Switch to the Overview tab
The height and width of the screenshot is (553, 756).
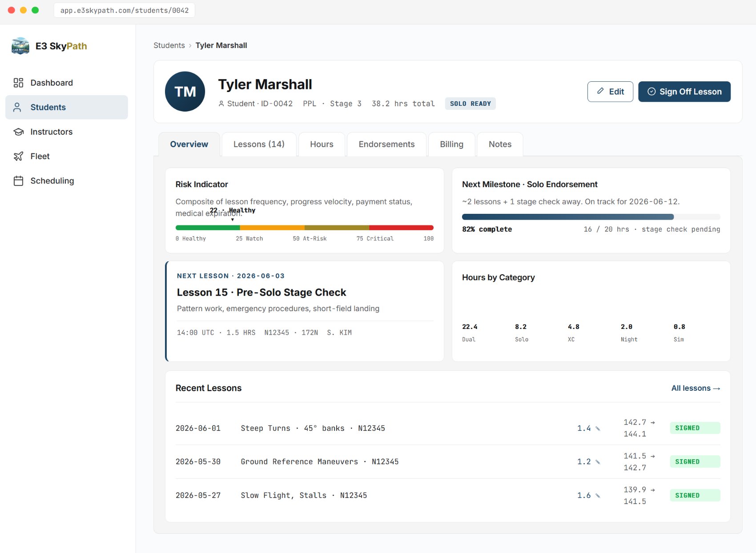tap(189, 144)
